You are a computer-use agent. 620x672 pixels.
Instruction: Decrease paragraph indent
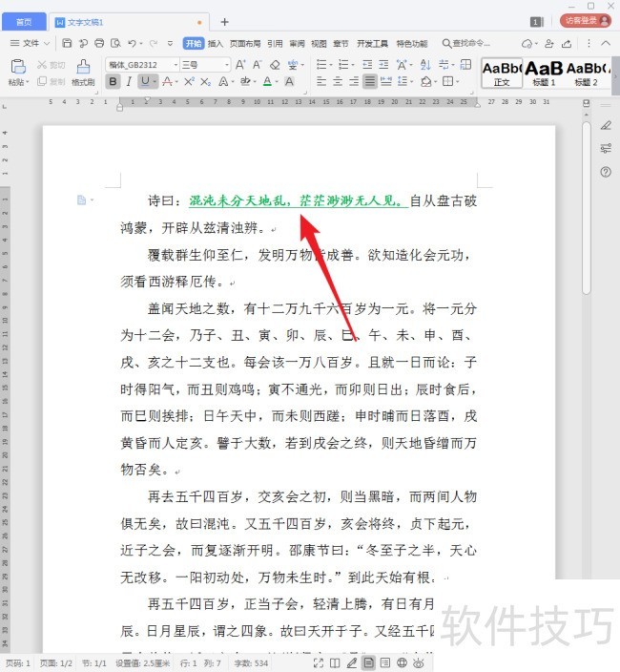pyautogui.click(x=367, y=65)
